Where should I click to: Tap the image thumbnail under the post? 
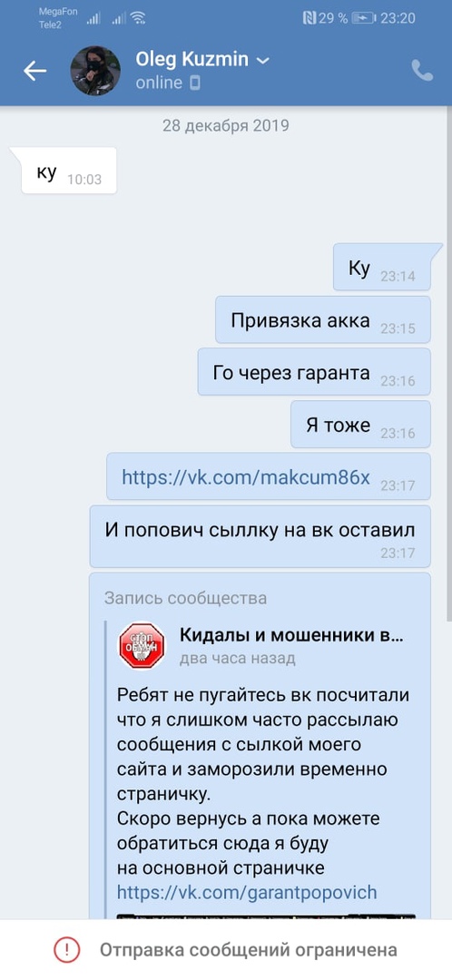click(x=266, y=916)
